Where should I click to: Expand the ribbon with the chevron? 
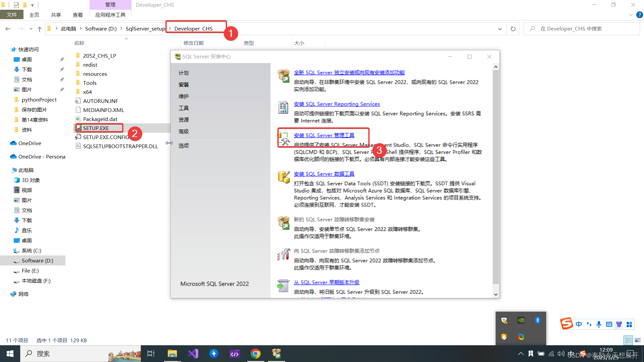(631, 15)
